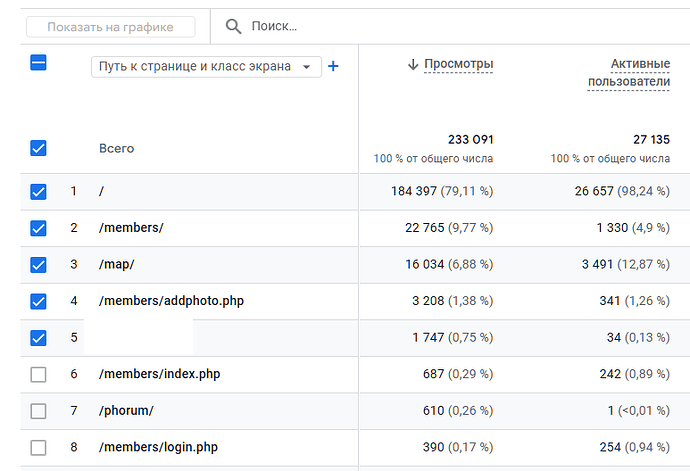Image resolution: width=690 pixels, height=471 pixels.
Task: Click the sort arrow beside Просмотры
Action: click(412, 64)
